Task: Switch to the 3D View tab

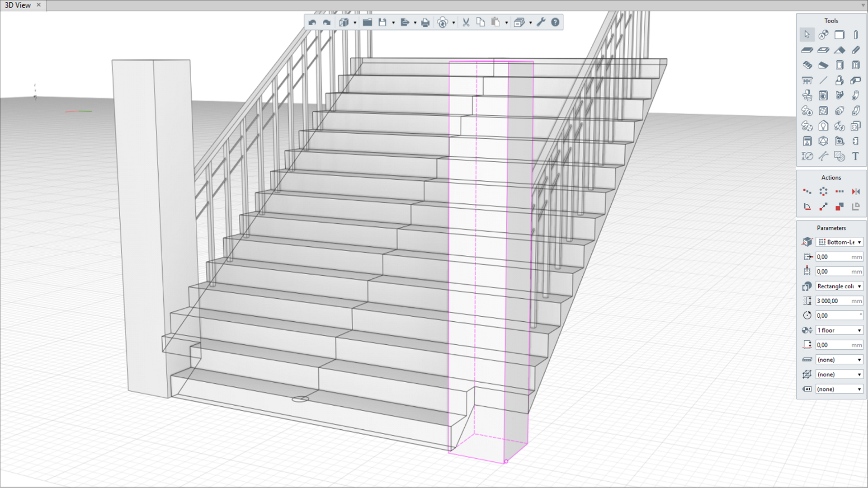Action: coord(18,5)
